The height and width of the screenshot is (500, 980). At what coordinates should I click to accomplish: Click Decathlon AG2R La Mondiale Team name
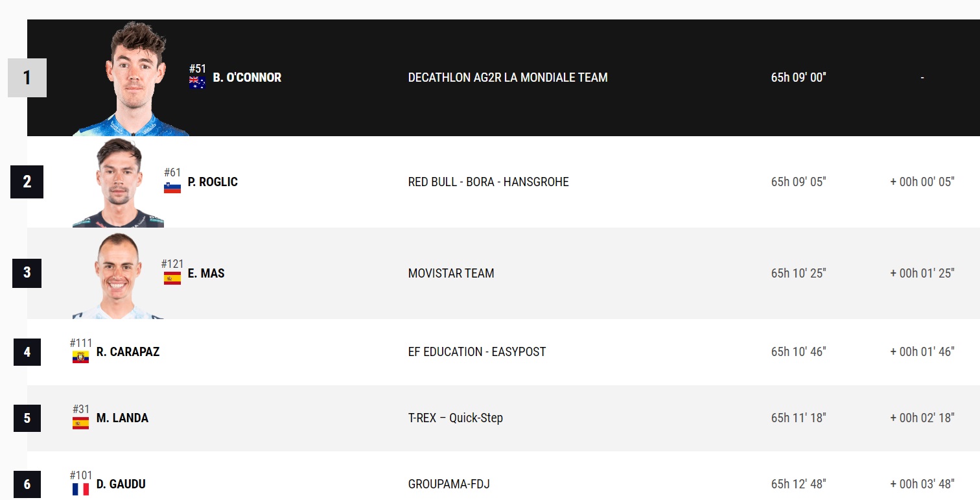tap(507, 78)
